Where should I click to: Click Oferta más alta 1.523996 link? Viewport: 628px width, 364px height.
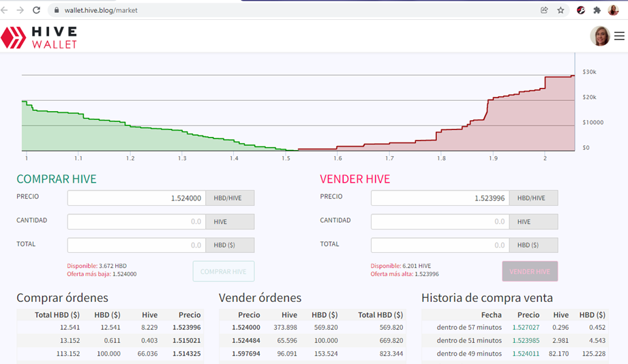click(404, 274)
